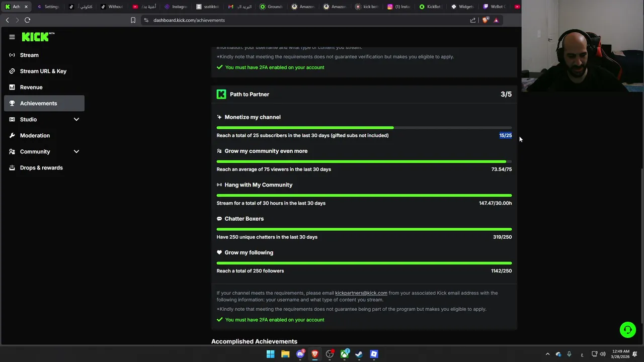
Task: Open Drops & rewards page
Action: click(x=44, y=167)
